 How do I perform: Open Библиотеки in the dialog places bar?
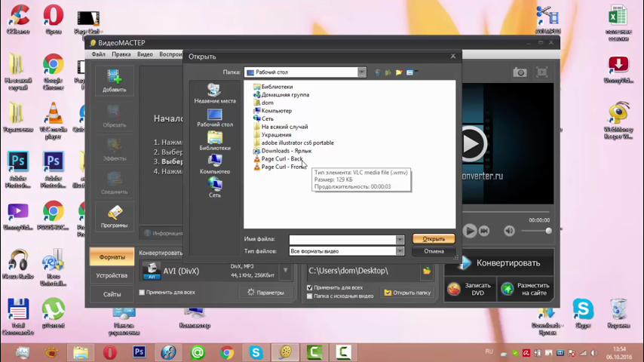point(215,141)
